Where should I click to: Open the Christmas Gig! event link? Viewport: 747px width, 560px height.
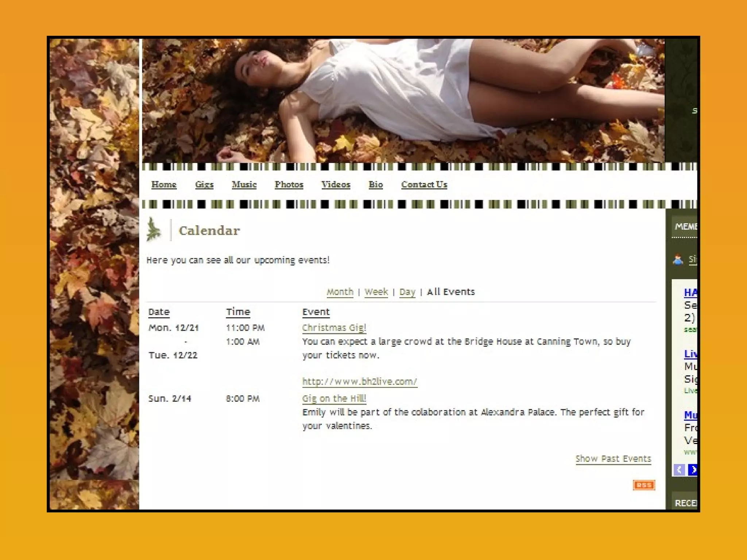coord(334,328)
